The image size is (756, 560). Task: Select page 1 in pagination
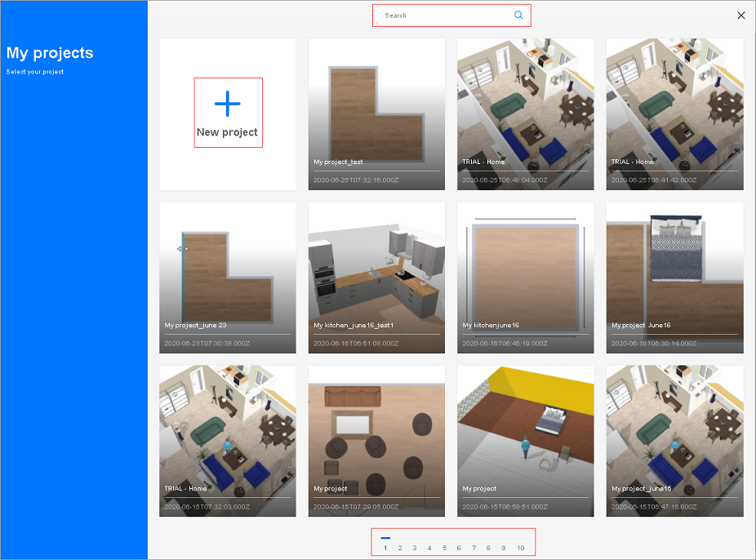(385, 548)
